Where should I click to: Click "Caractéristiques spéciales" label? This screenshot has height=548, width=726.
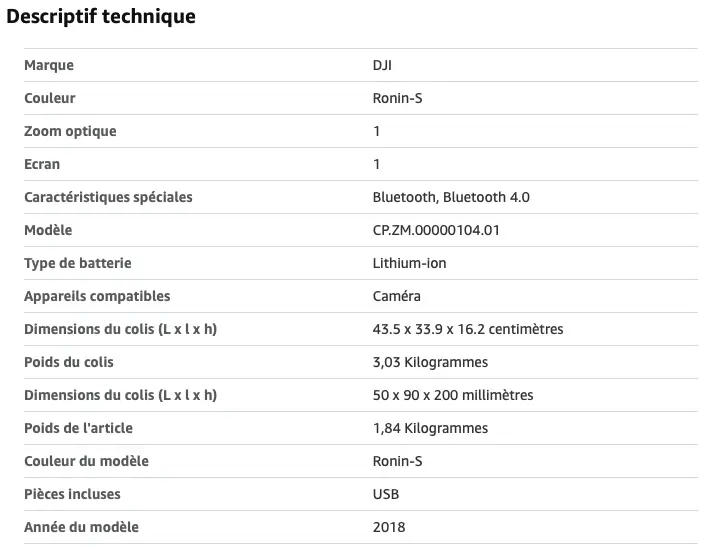108,197
